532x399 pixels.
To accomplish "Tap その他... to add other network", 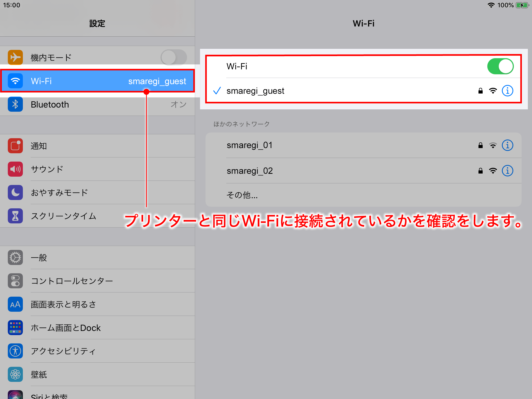I will [242, 195].
